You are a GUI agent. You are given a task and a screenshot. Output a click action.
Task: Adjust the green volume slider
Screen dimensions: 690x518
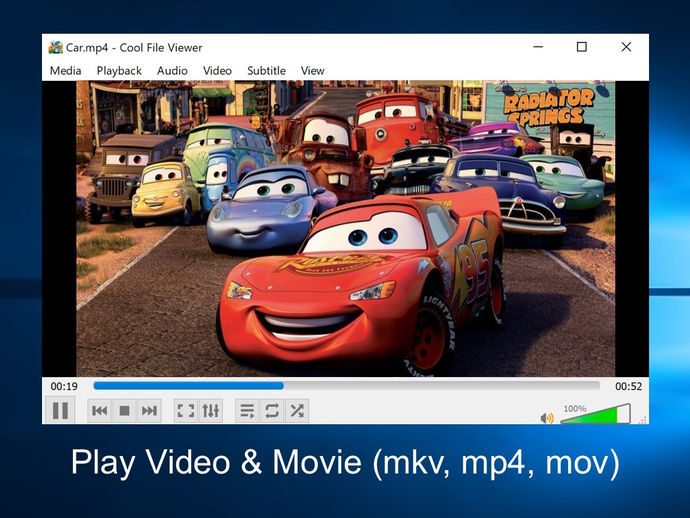(595, 414)
